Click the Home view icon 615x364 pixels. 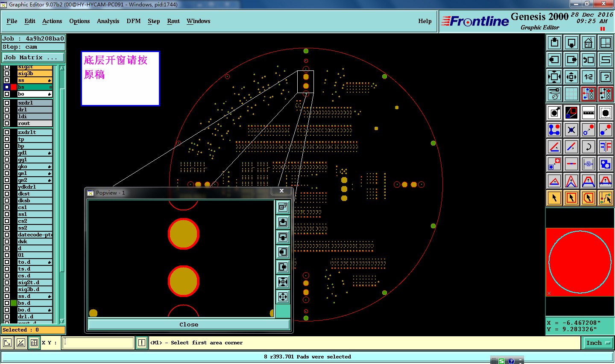click(589, 43)
